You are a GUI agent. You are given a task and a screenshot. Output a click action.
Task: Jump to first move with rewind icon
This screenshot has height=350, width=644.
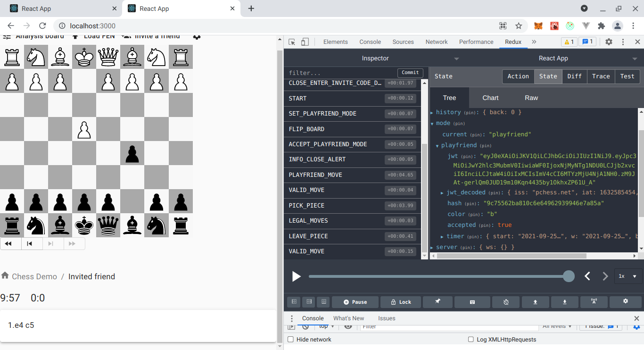point(9,243)
